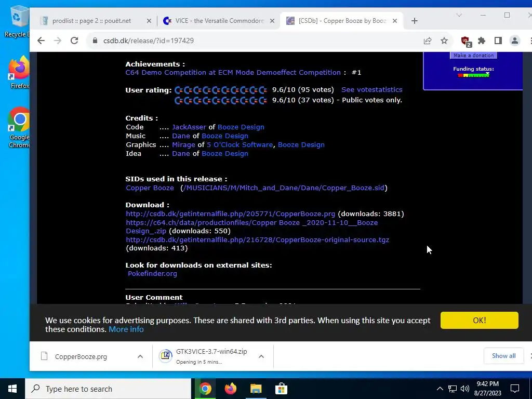Open Mirage's profile link

pyautogui.click(x=183, y=144)
